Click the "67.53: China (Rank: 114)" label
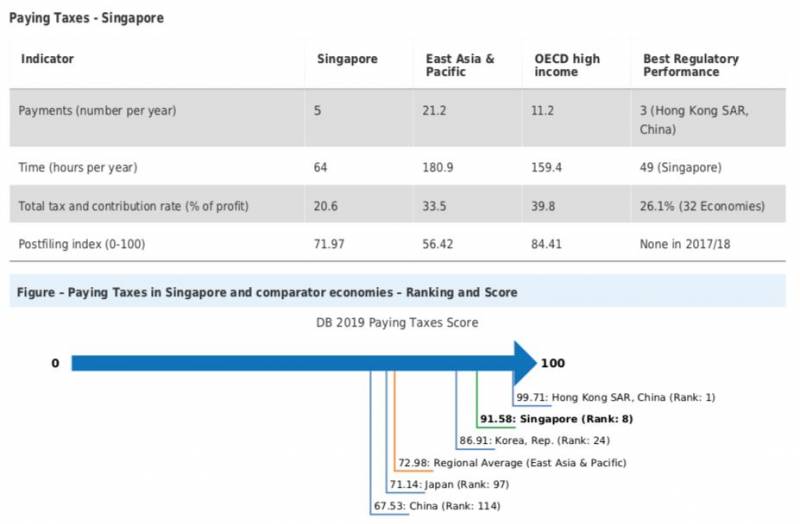This screenshot has height=524, width=800. click(435, 505)
